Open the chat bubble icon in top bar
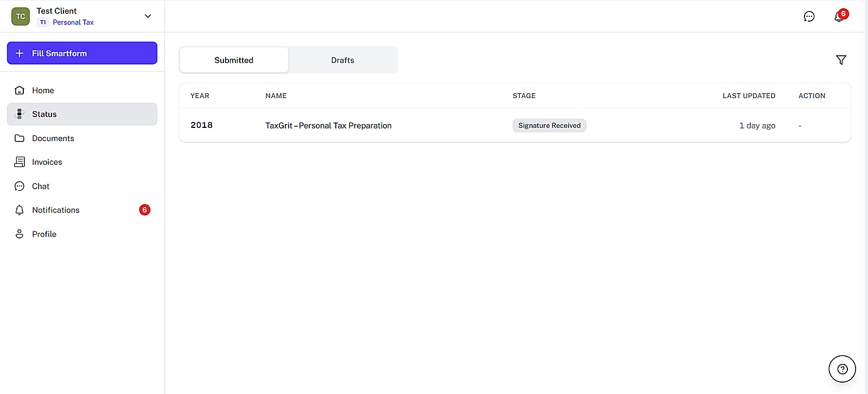868x394 pixels. tap(809, 16)
